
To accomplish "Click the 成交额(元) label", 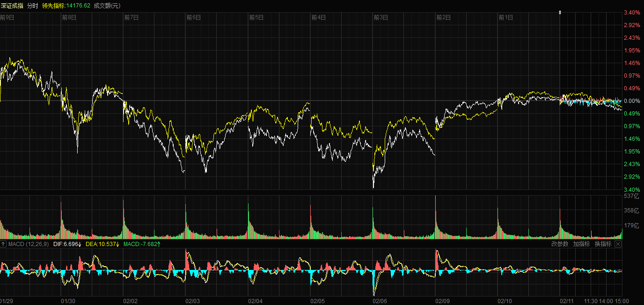I will [107, 6].
